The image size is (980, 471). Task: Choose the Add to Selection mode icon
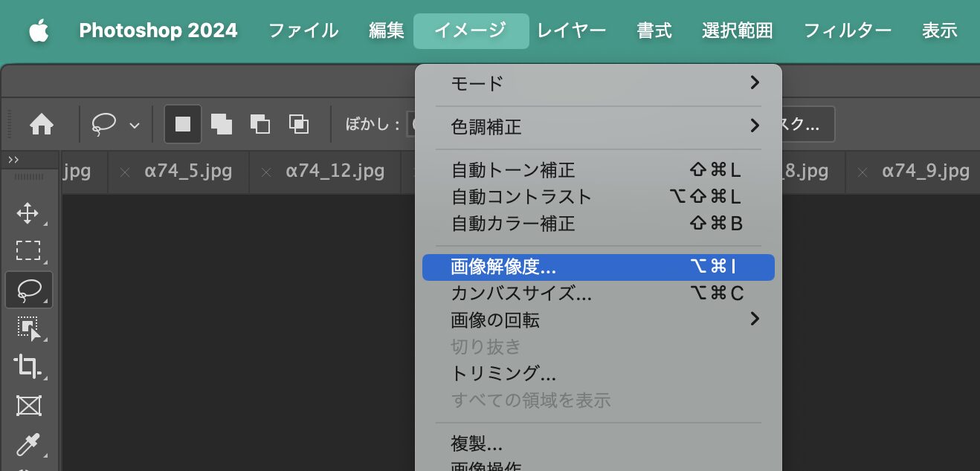221,124
